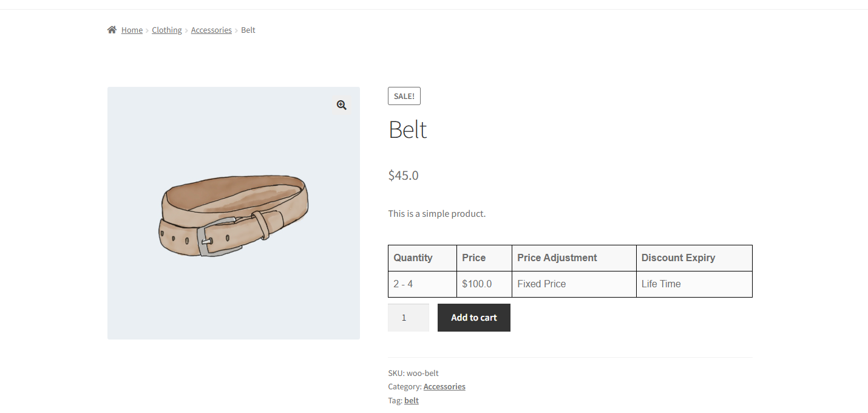This screenshot has width=868, height=413.
Task: Navigate to Accessories in breadcrumb
Action: (211, 30)
